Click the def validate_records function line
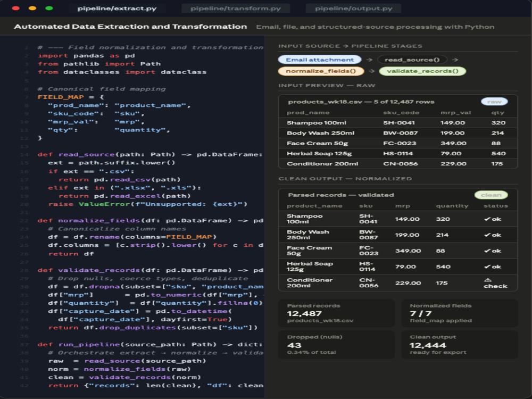The width and height of the screenshot is (532, 399). coord(151,270)
